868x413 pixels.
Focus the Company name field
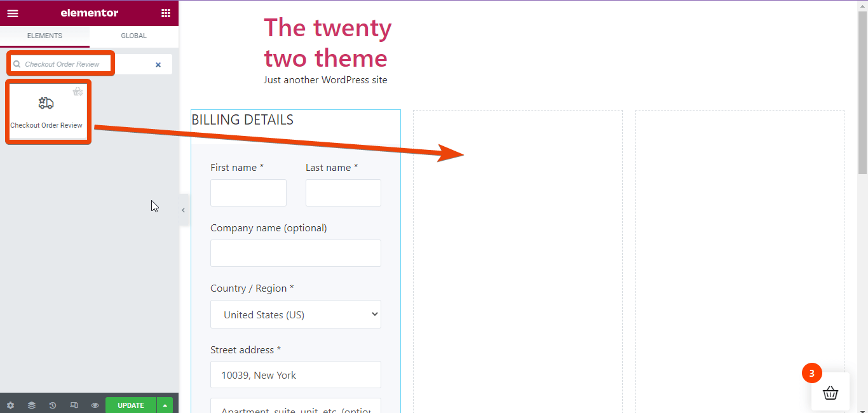(295, 253)
